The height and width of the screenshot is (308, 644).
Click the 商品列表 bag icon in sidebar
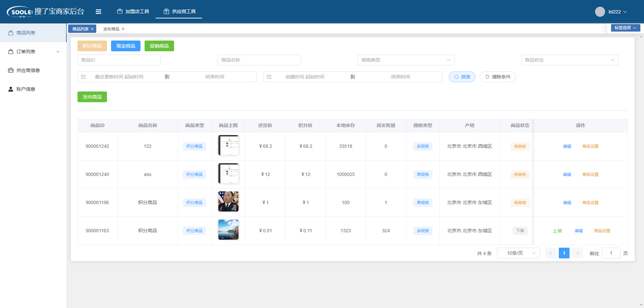click(11, 33)
